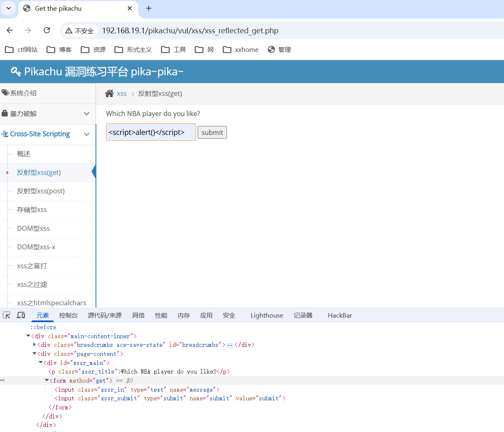
Task: Click the Cross-Site Scripting sidebar heading
Action: click(40, 134)
